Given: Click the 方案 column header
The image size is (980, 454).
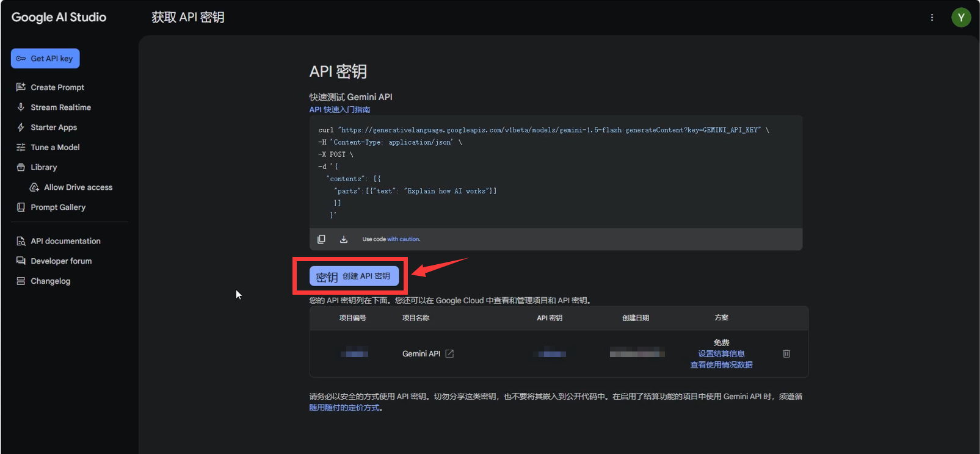Looking at the screenshot, I should point(721,318).
